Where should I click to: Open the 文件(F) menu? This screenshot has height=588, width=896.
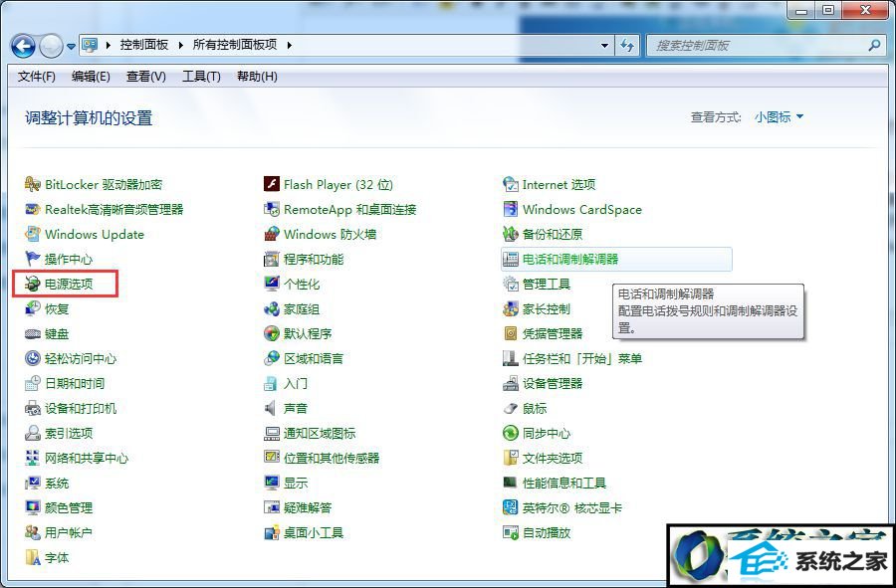point(37,77)
